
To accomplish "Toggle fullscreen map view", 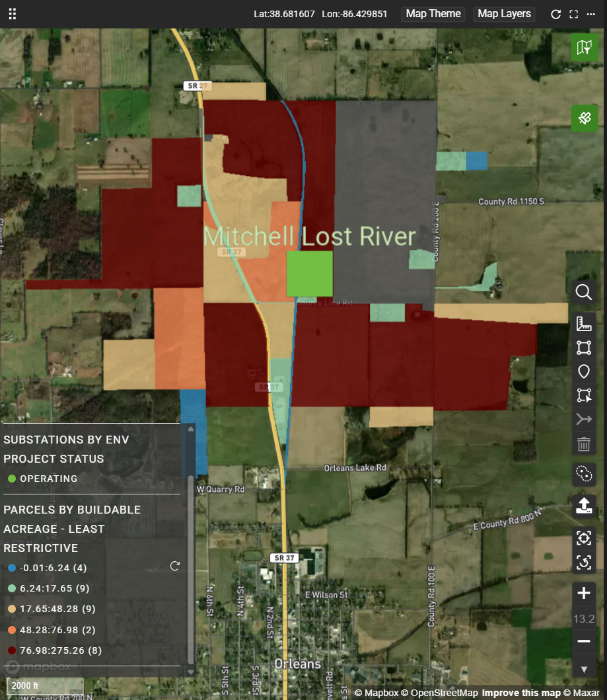I will [573, 14].
